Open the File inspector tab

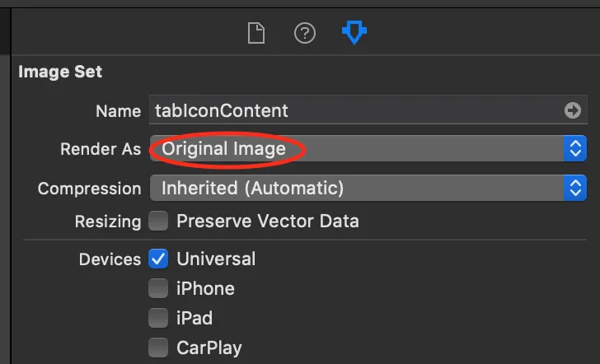coord(257,34)
